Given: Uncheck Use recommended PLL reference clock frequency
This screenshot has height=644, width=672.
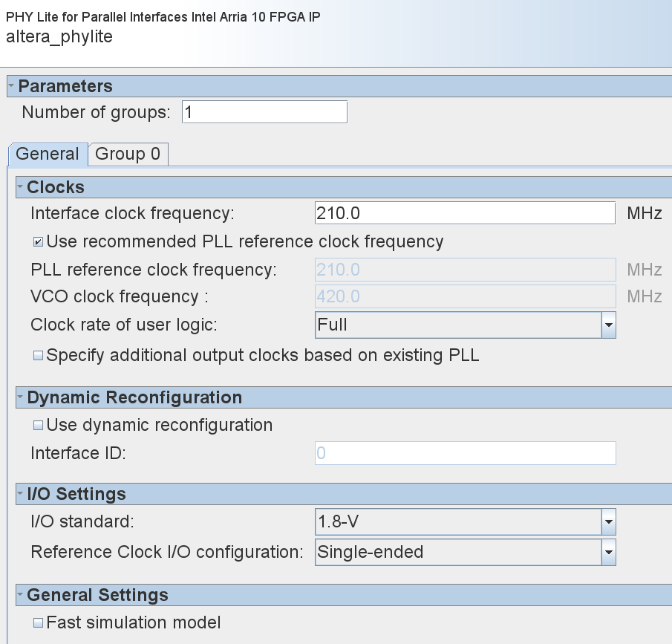Looking at the screenshot, I should click(38, 242).
